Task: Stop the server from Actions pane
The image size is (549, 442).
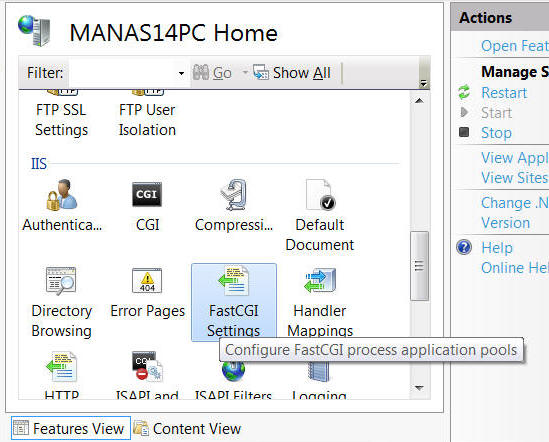Action: click(x=496, y=133)
